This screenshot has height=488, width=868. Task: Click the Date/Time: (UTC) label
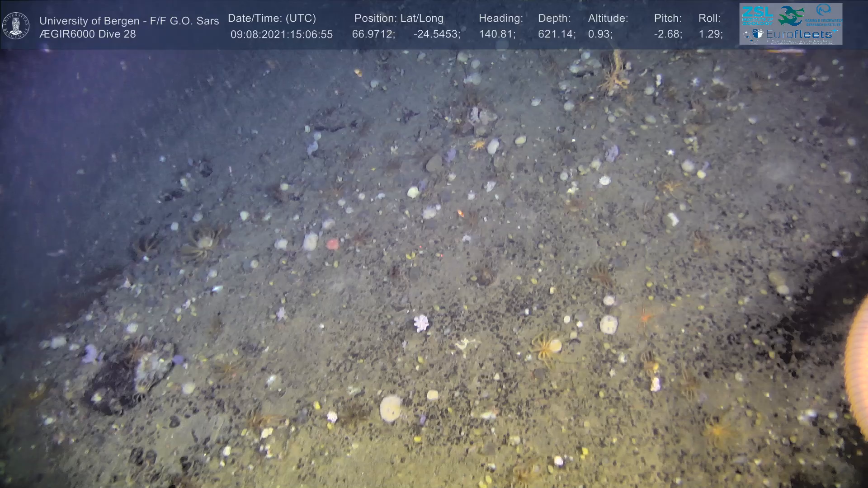pyautogui.click(x=272, y=19)
